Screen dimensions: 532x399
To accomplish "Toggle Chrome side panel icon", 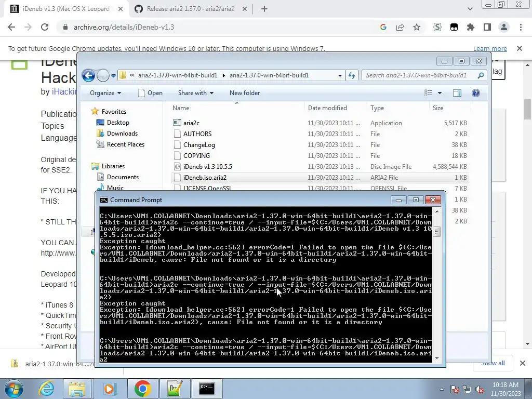I will (x=487, y=27).
